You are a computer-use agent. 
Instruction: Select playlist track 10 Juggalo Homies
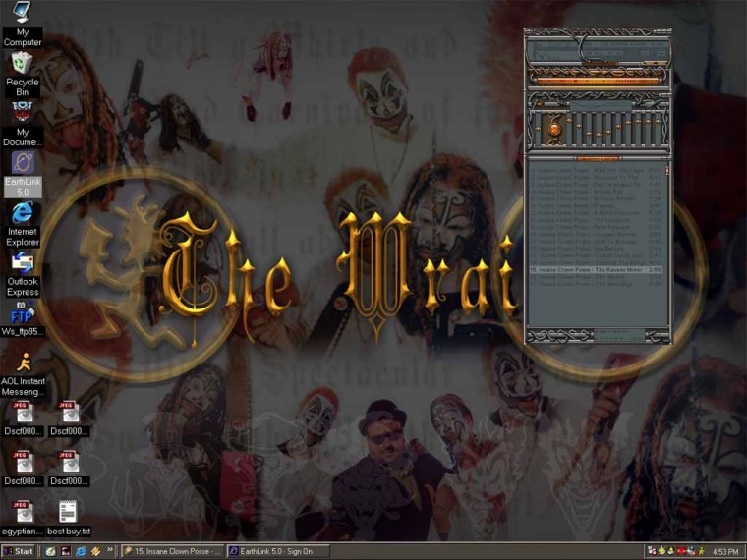[595, 234]
